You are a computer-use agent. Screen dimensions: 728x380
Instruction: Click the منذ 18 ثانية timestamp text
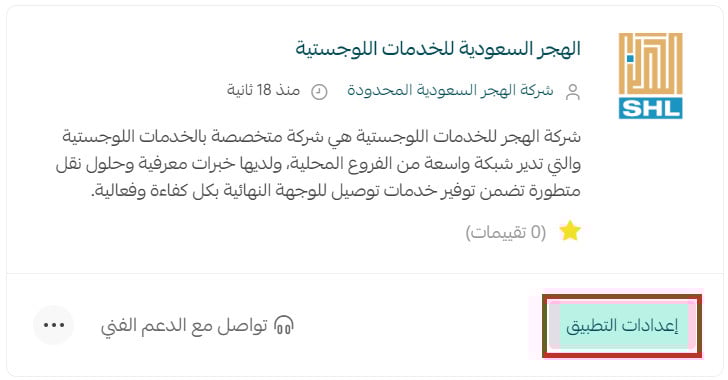[x=263, y=90]
